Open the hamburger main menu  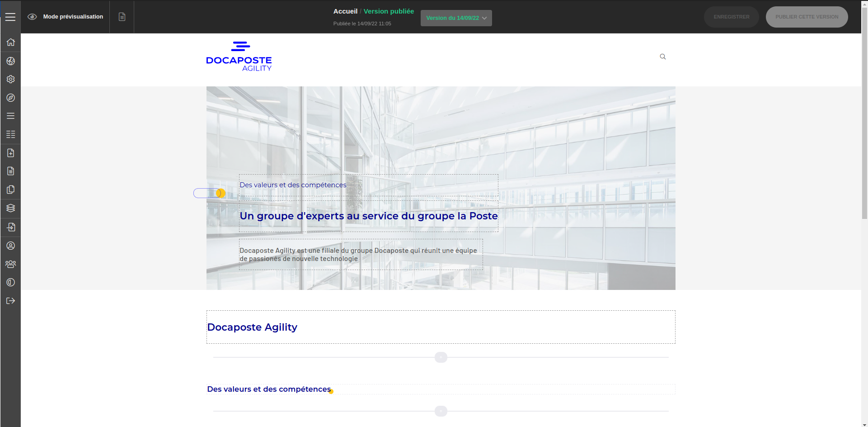[10, 17]
